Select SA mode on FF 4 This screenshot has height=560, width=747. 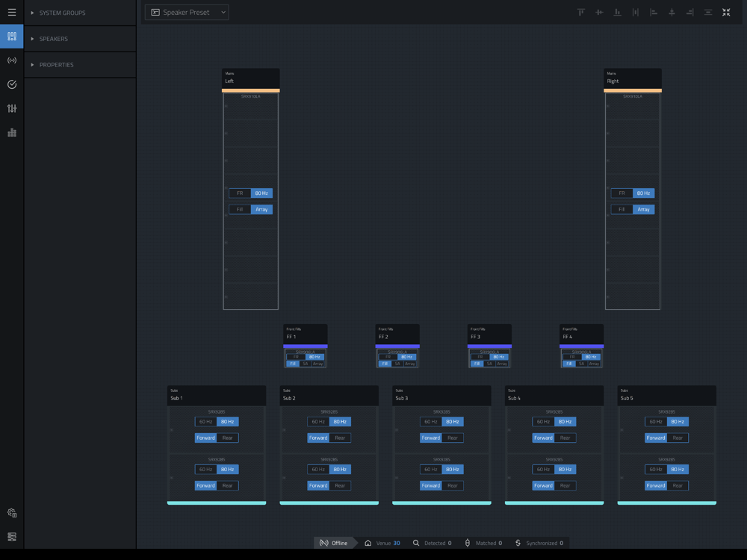click(581, 364)
